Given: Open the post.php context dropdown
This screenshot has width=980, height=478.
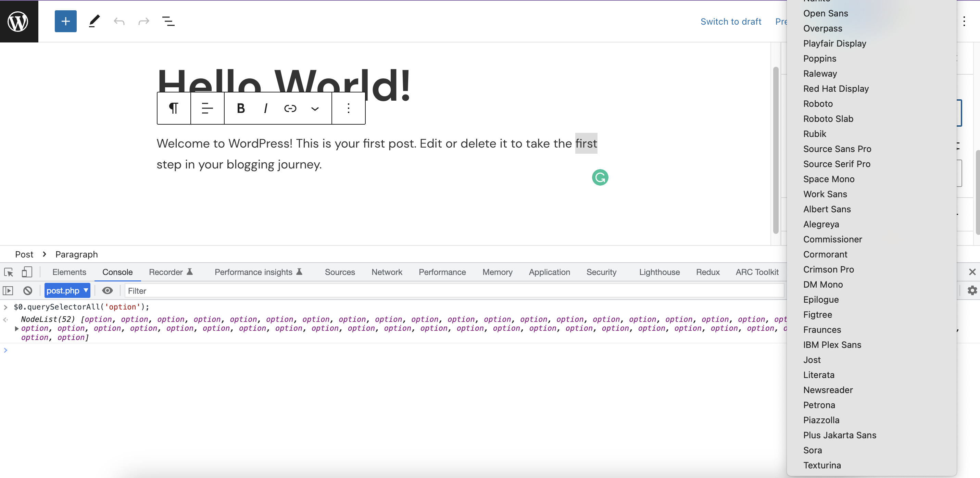Looking at the screenshot, I should 67,291.
